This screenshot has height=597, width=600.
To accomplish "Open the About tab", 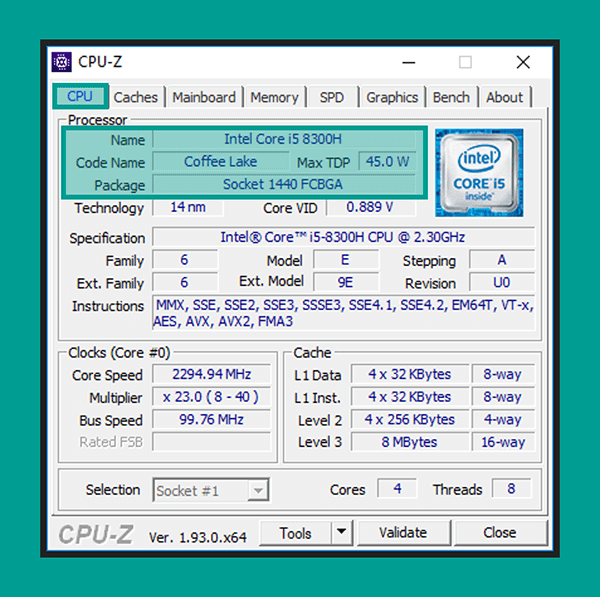I will coord(504,97).
